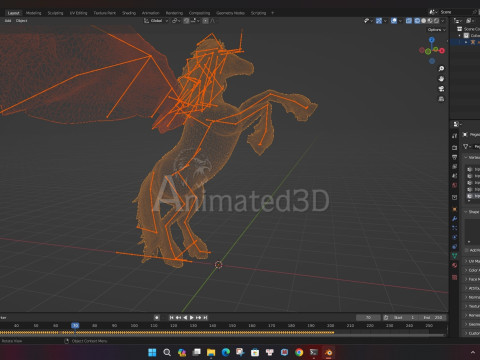Screen dimensions: 480x360
Task: Open the Modifiers wrench properties tab
Action: point(455,219)
